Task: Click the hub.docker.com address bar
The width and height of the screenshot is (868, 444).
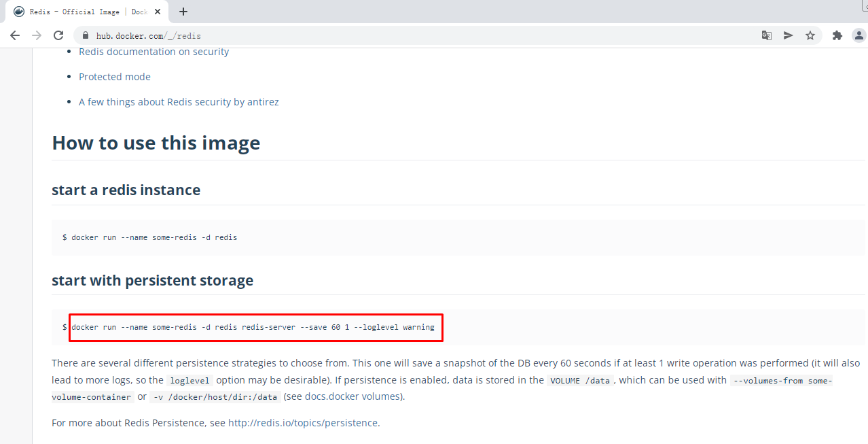Action: click(408, 35)
